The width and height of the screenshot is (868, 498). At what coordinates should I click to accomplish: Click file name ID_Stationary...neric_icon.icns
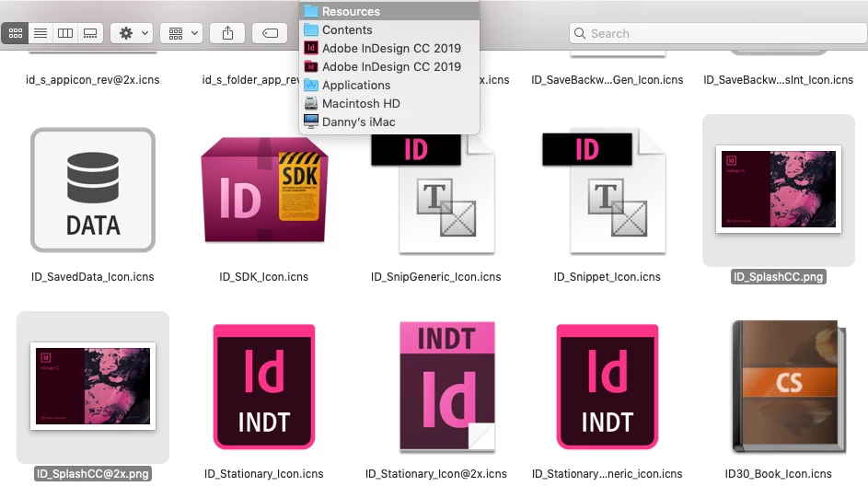[x=608, y=474]
